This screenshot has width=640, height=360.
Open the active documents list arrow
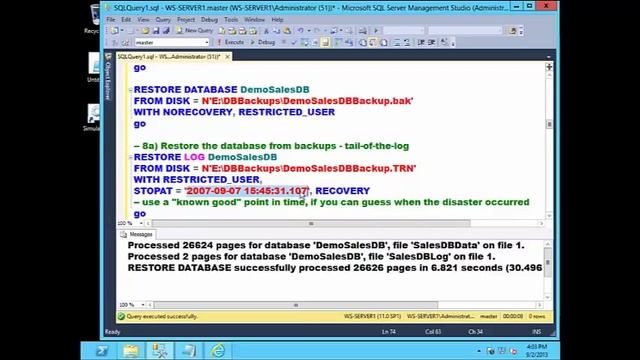pyautogui.click(x=549, y=57)
